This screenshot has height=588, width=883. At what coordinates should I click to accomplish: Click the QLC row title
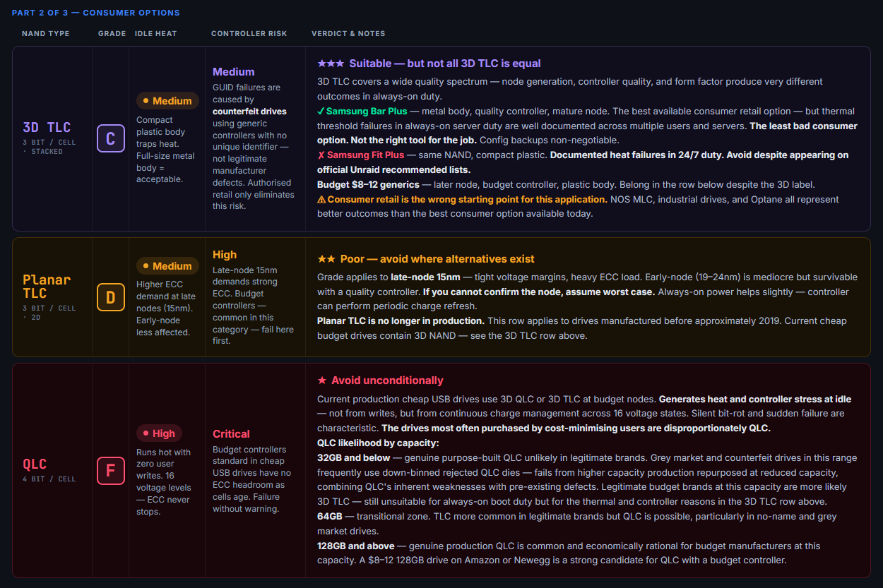(35, 464)
